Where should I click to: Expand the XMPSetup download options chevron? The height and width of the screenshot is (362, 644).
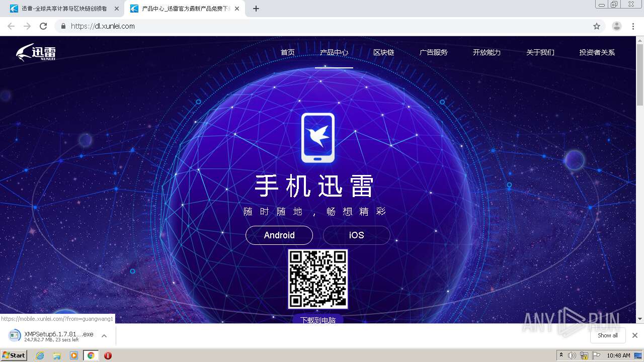click(104, 336)
